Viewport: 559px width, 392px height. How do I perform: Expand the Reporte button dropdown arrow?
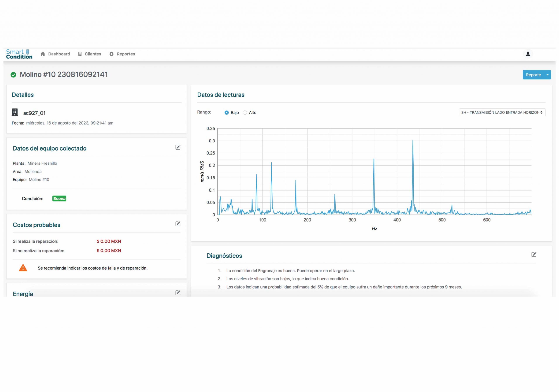[x=547, y=75]
